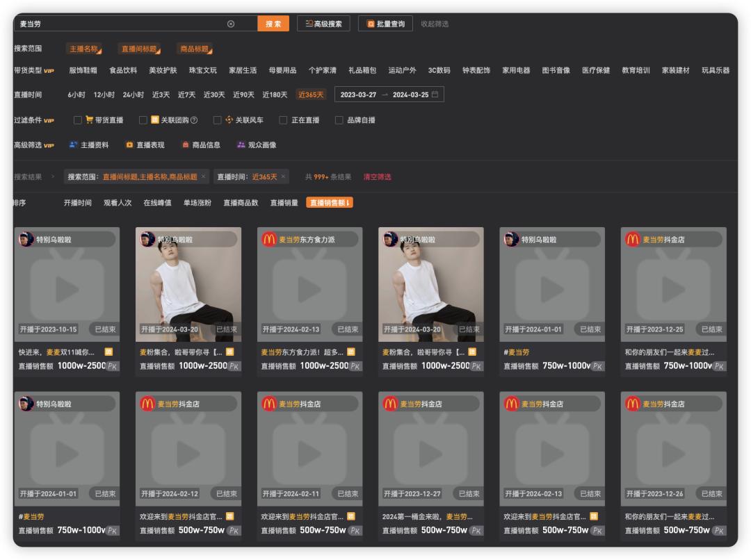Click 清空筛选 to clear all filters

point(377,176)
